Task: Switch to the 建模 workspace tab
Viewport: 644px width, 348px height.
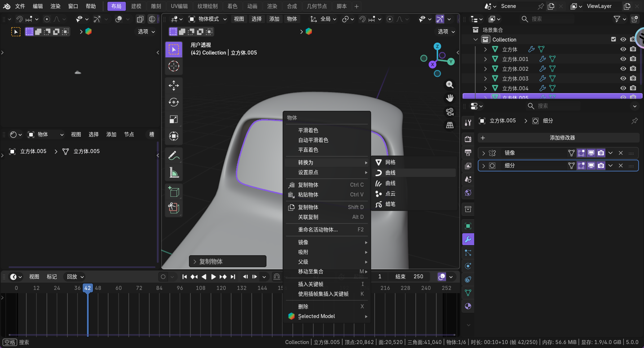Action: (136, 6)
